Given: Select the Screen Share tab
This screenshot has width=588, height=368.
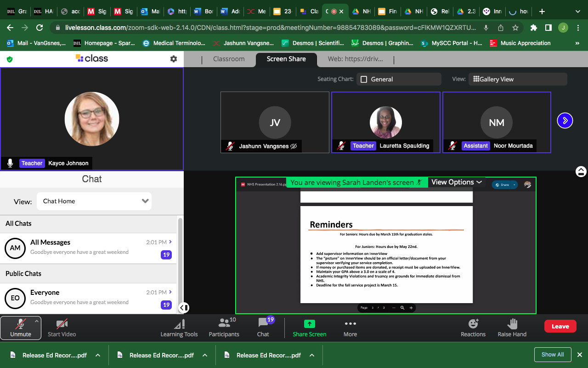Looking at the screenshot, I should (286, 59).
